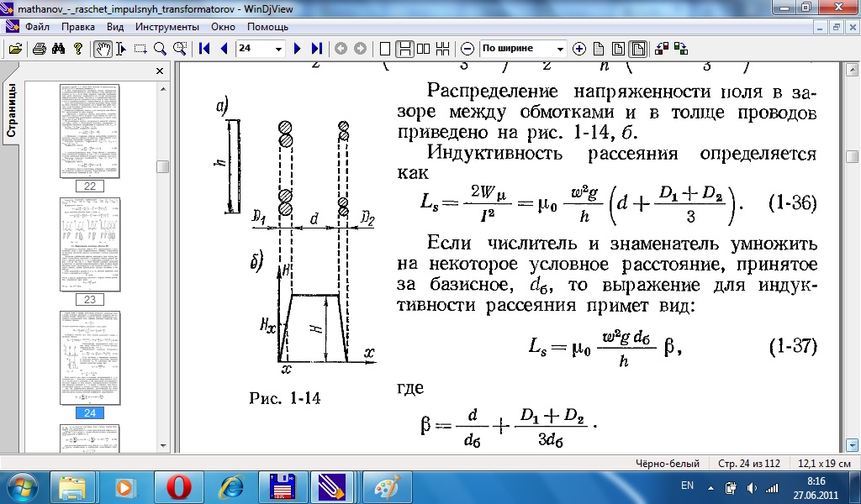Click the Print icon in toolbar

coord(39,49)
